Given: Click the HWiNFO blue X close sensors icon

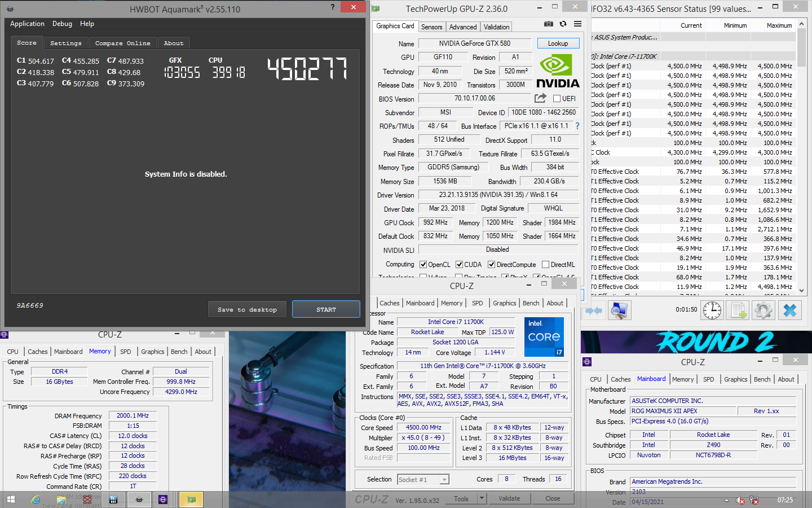Looking at the screenshot, I should click(789, 310).
